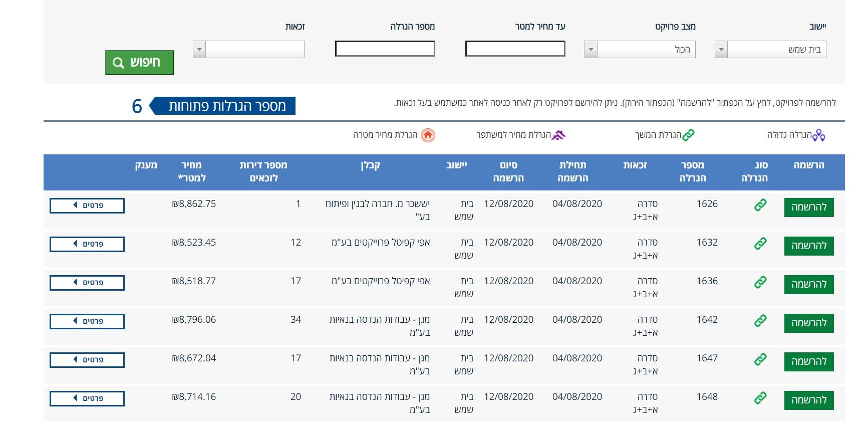Expand פרטים details for lottery 1626
Screen dimensions: 868x421
87,205
